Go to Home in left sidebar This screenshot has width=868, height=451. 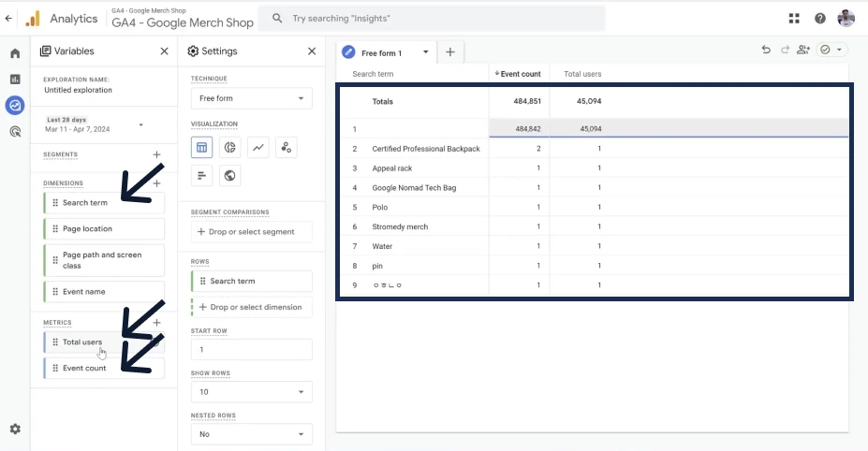[15, 53]
